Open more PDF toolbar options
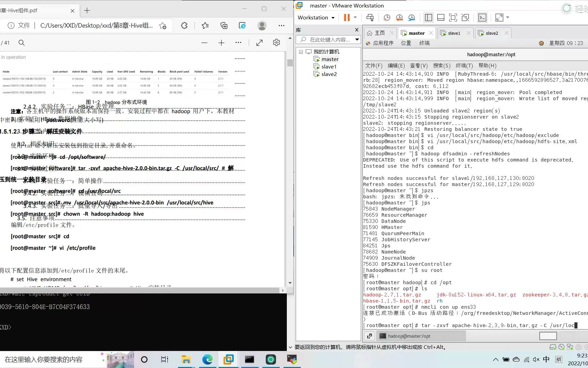This screenshot has height=368, width=588. [x=238, y=43]
